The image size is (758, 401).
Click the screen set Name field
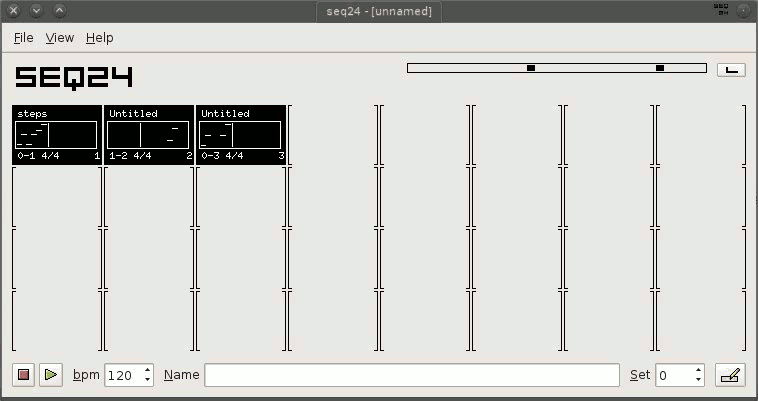coord(411,375)
